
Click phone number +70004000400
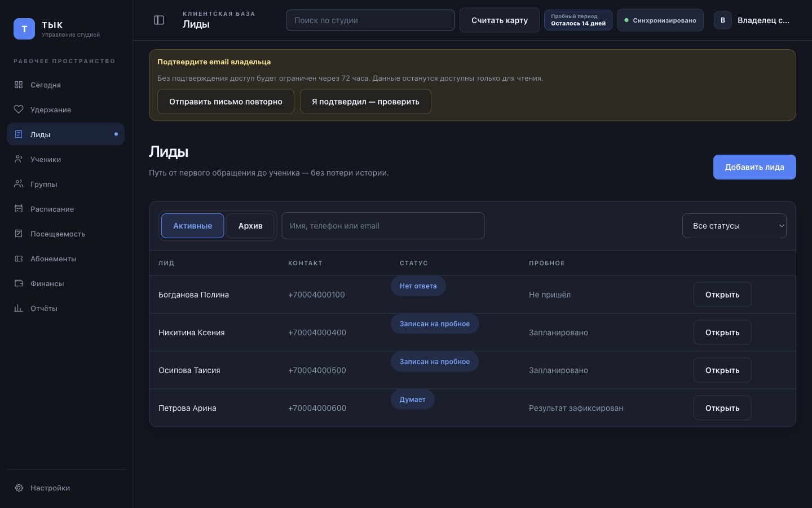317,332
